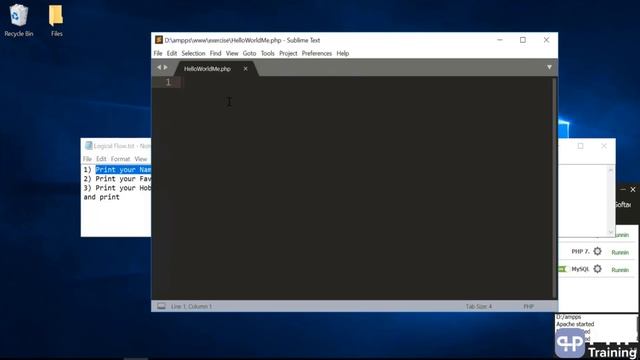The width and height of the screenshot is (640, 360).
Task: Open the Find menu
Action: point(216,53)
